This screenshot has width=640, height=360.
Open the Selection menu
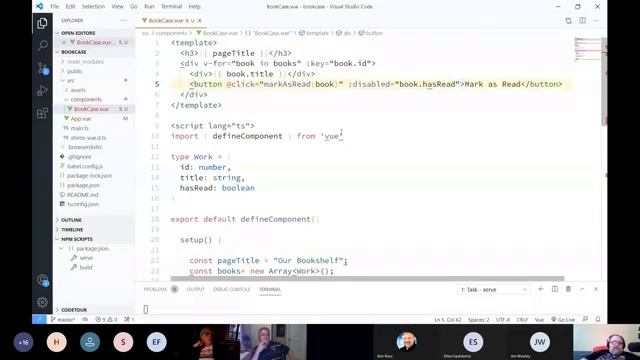pos(93,7)
